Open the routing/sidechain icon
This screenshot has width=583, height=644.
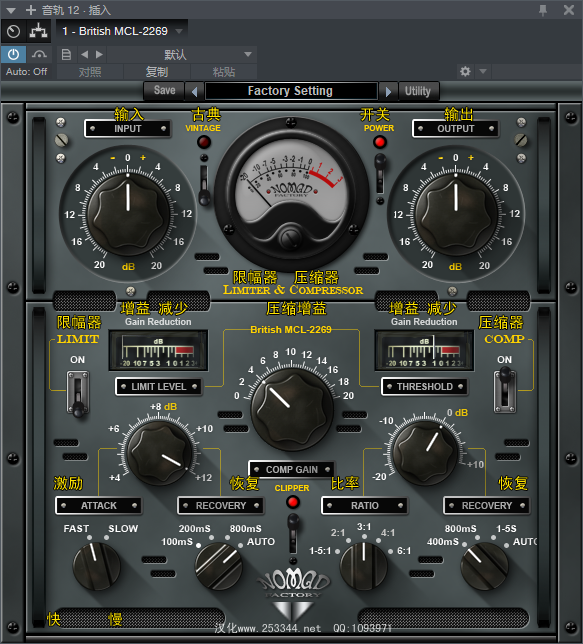pos(38,32)
